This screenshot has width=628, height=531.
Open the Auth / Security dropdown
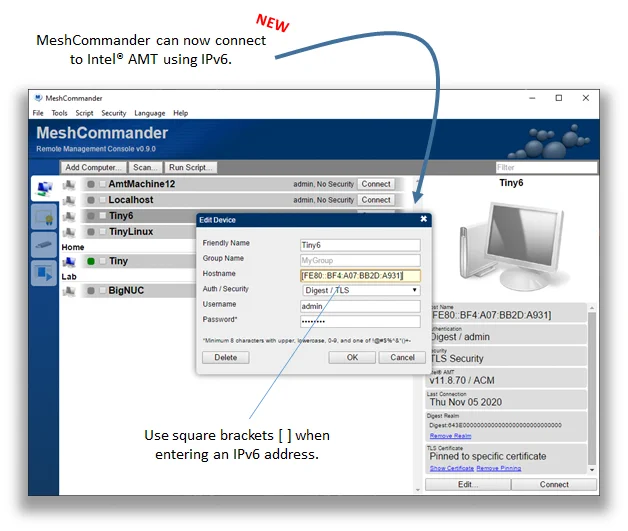[x=360, y=290]
